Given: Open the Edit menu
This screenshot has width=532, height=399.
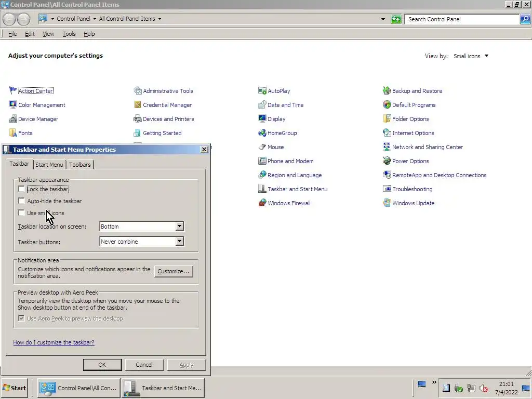Looking at the screenshot, I should 30,34.
